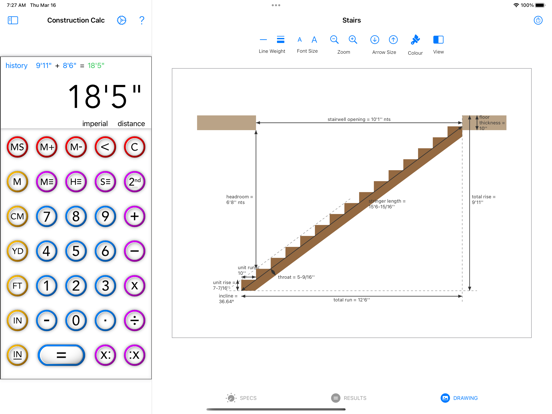Increase line weight with thick lines icon
This screenshot has height=414, width=552.
click(x=281, y=39)
